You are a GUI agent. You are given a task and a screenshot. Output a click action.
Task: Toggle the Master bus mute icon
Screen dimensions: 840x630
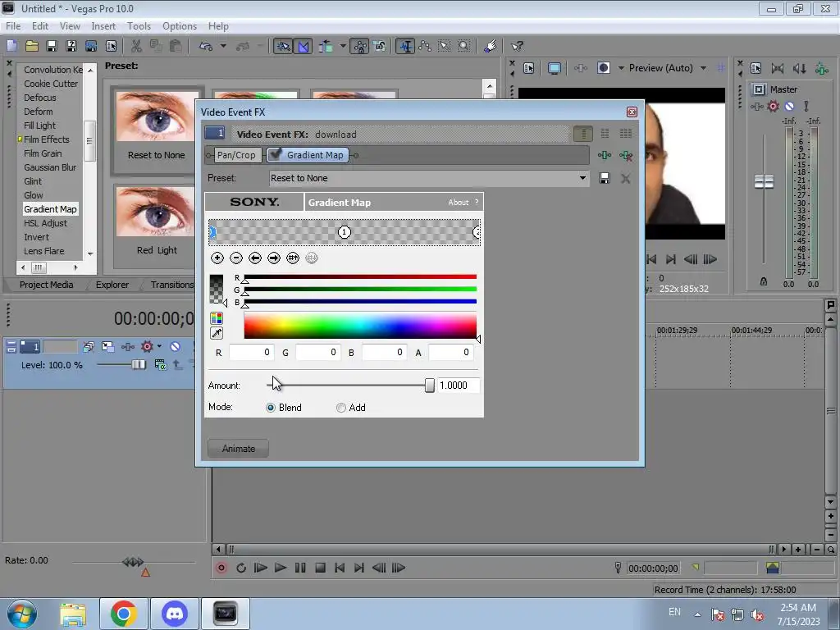(x=789, y=106)
